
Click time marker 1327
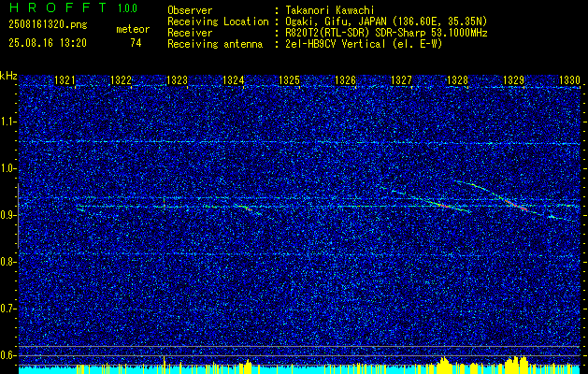[401, 80]
